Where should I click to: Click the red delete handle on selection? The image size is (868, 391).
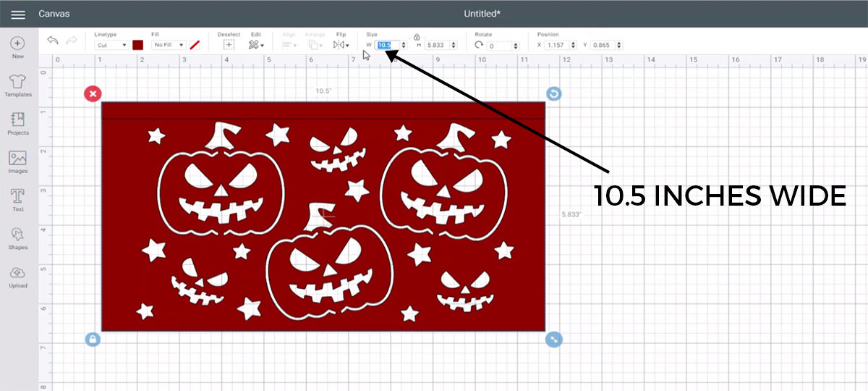[93, 93]
